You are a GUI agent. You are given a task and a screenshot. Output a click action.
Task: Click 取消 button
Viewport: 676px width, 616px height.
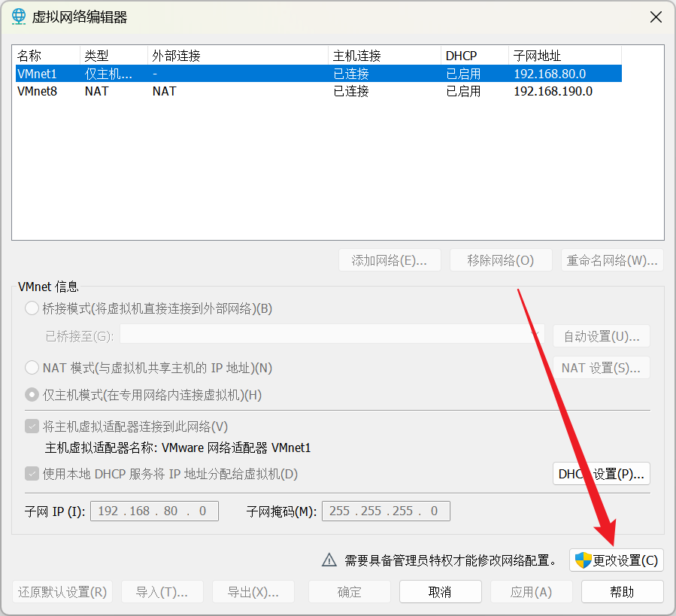tap(440, 592)
